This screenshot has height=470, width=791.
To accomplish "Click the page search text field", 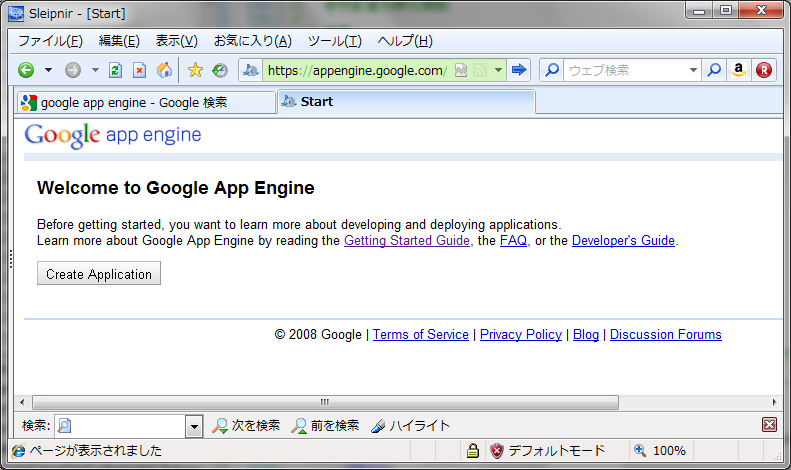I will tap(120, 426).
